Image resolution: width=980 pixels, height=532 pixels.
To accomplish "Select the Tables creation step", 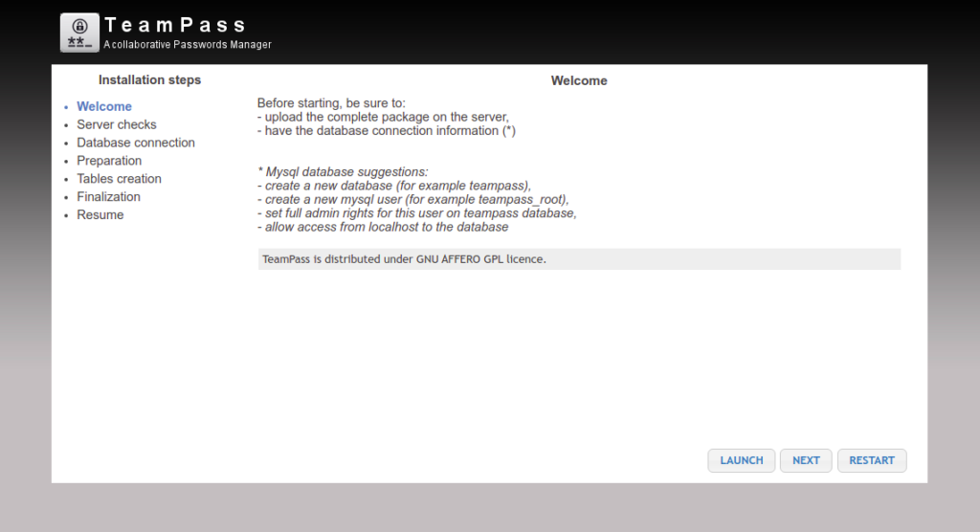I will pyautogui.click(x=119, y=179).
